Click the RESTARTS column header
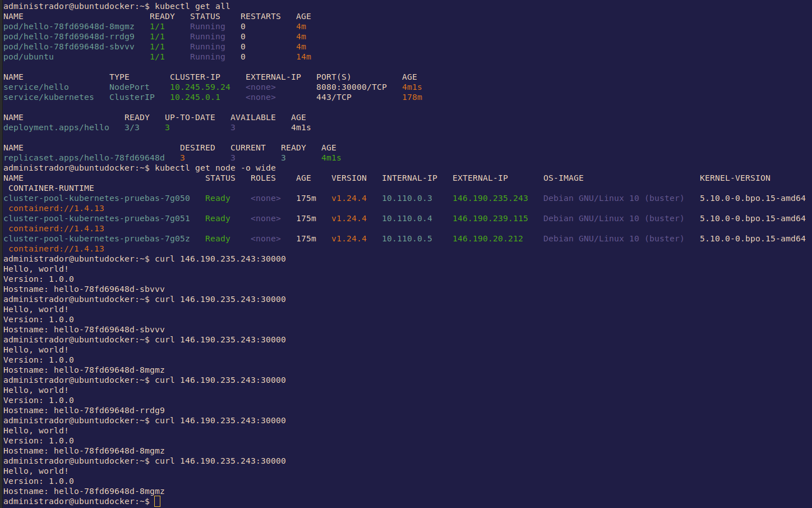This screenshot has height=508, width=812. [260, 16]
